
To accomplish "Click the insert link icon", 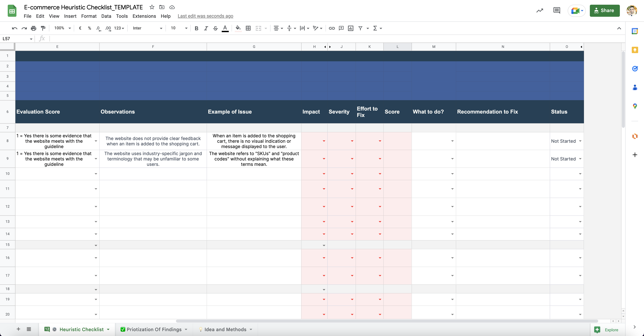I will [332, 28].
